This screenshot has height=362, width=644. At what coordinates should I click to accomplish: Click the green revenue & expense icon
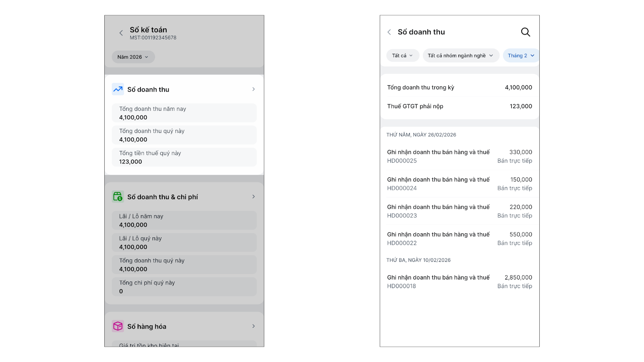tap(118, 197)
